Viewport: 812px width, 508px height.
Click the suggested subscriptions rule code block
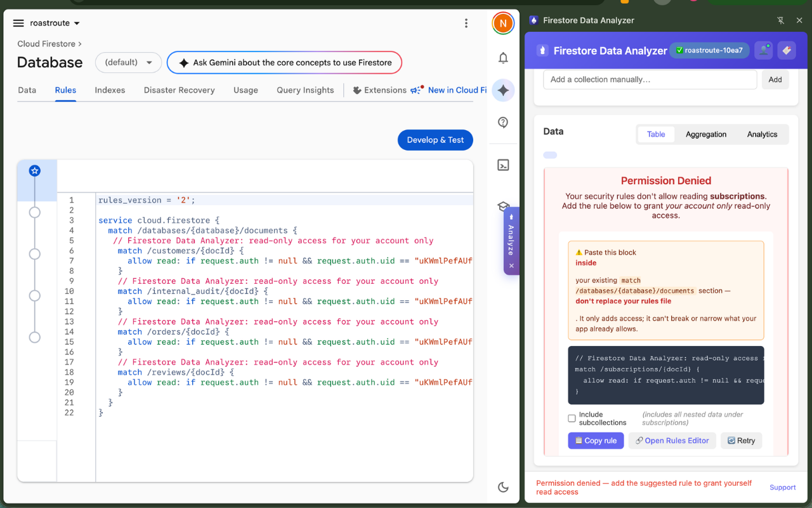(665, 375)
